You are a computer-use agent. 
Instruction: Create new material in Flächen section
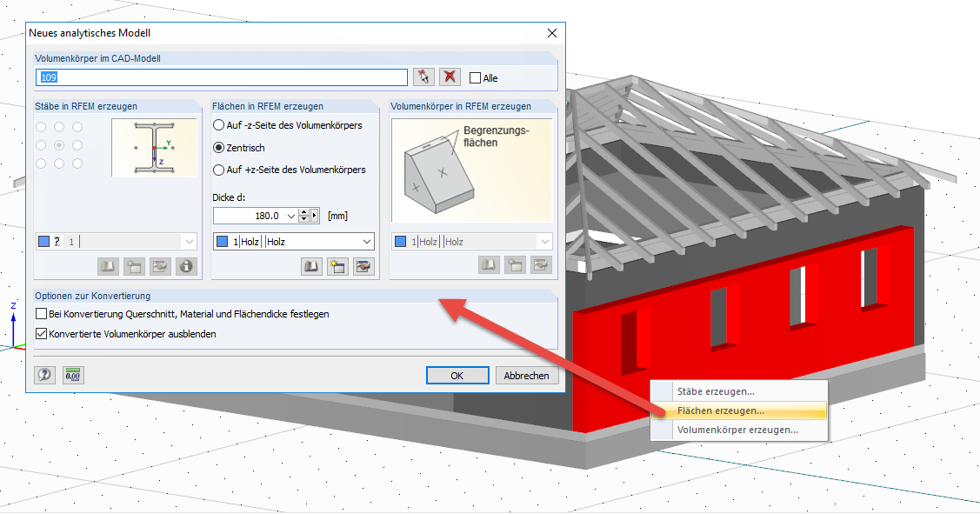(337, 266)
